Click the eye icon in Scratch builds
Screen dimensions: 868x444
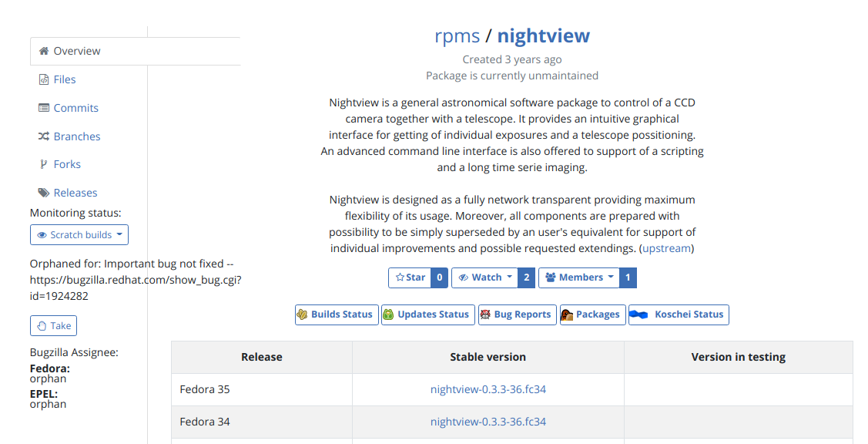click(42, 235)
